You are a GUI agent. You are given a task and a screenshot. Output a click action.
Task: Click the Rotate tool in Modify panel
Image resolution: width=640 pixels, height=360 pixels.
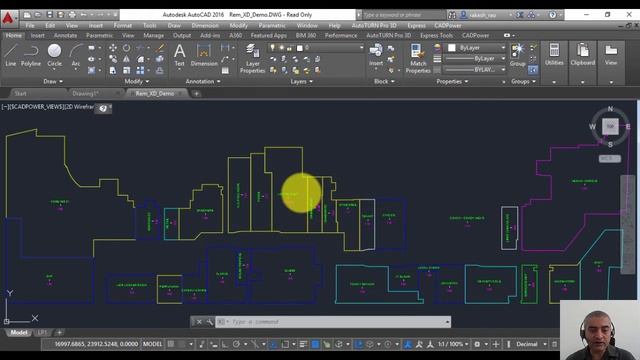(x=127, y=48)
